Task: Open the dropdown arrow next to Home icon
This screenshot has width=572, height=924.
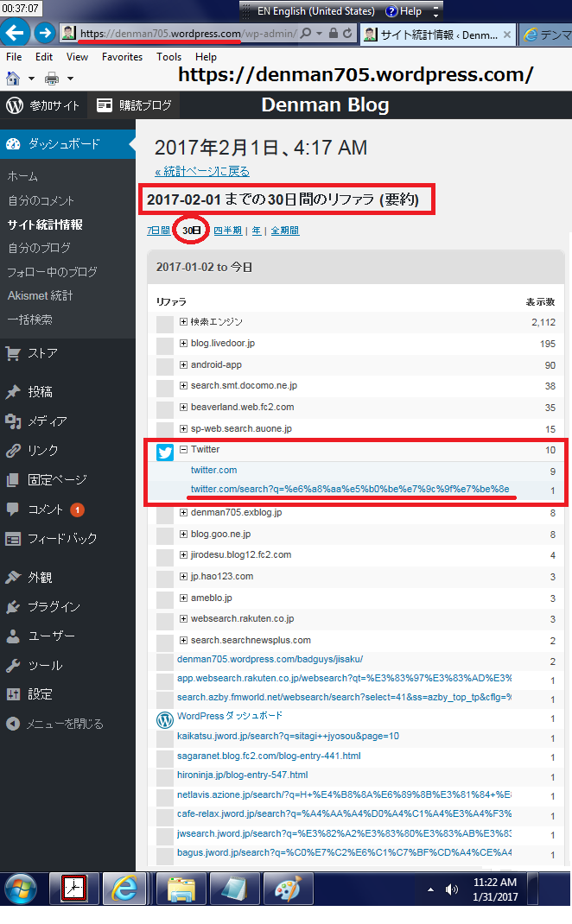Action: coord(31,79)
